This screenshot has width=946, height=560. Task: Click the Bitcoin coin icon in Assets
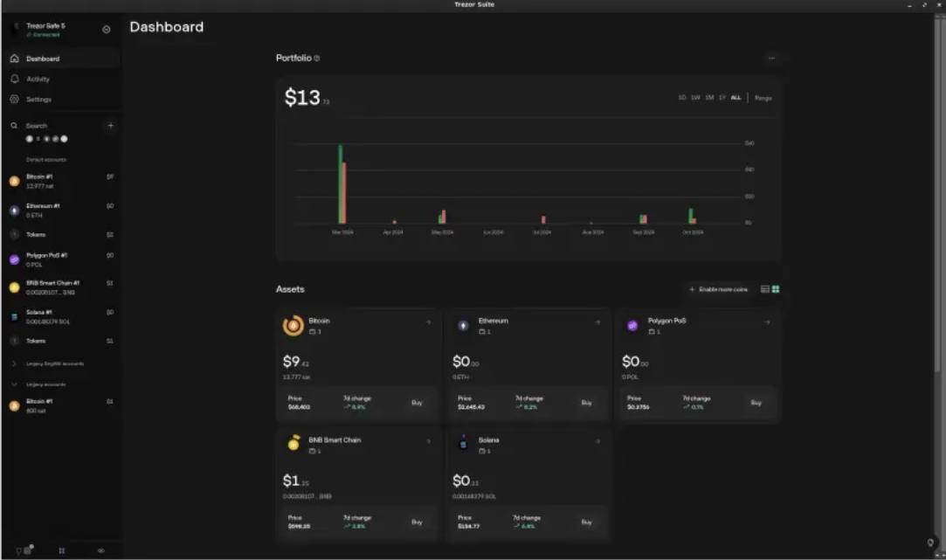click(x=293, y=326)
